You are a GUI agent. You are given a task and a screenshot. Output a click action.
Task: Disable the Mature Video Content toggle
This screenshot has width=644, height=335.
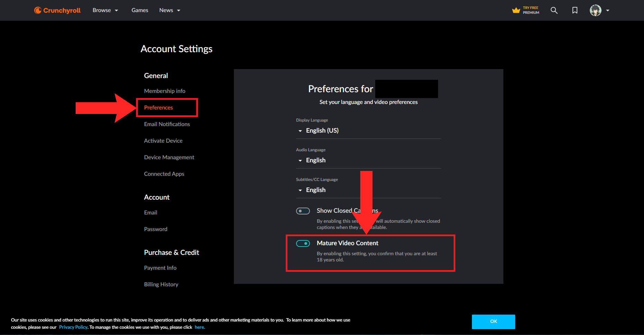[x=303, y=243]
